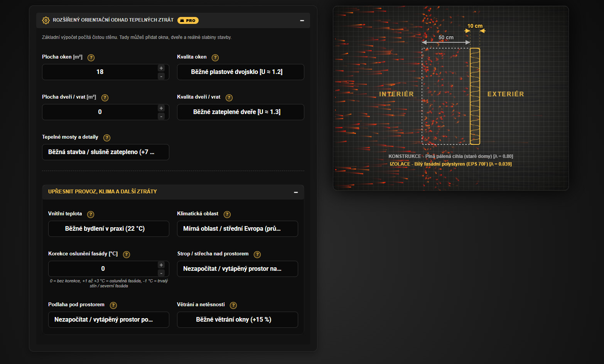This screenshot has width=604, height=364.
Task: Click the '50 cm' wall thickness label
Action: (446, 37)
